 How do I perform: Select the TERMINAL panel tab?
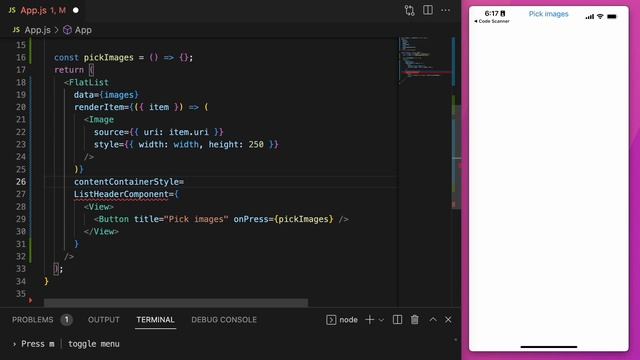point(155,320)
